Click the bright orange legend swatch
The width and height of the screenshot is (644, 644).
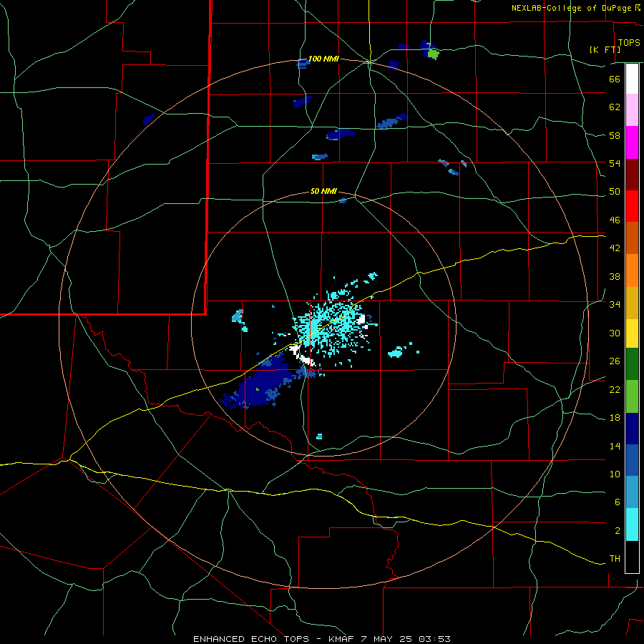click(x=632, y=270)
